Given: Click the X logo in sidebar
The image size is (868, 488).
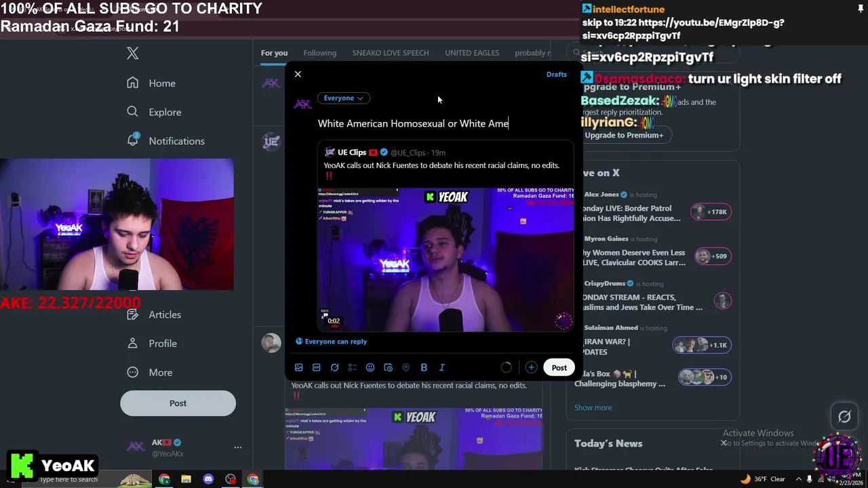Looking at the screenshot, I should 133,54.
